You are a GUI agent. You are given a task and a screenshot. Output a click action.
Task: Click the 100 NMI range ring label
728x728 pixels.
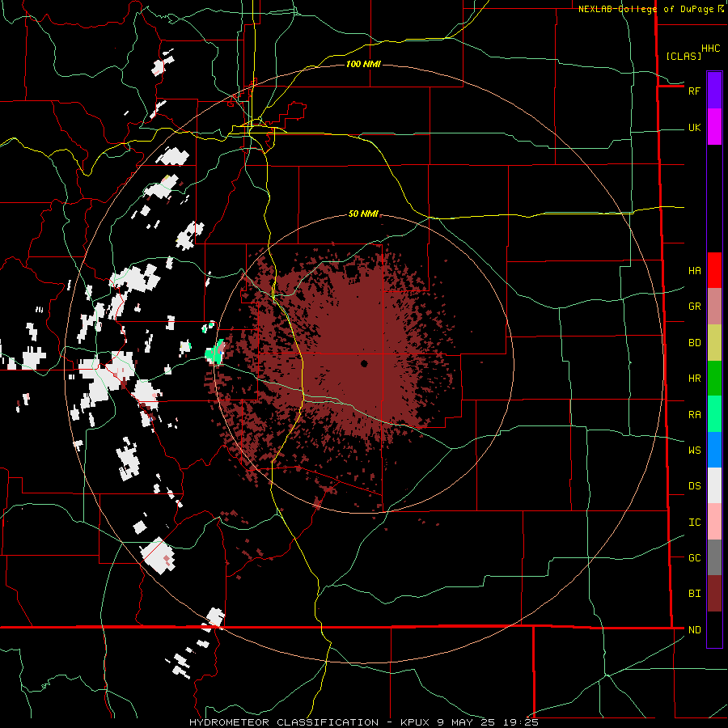pos(363,64)
